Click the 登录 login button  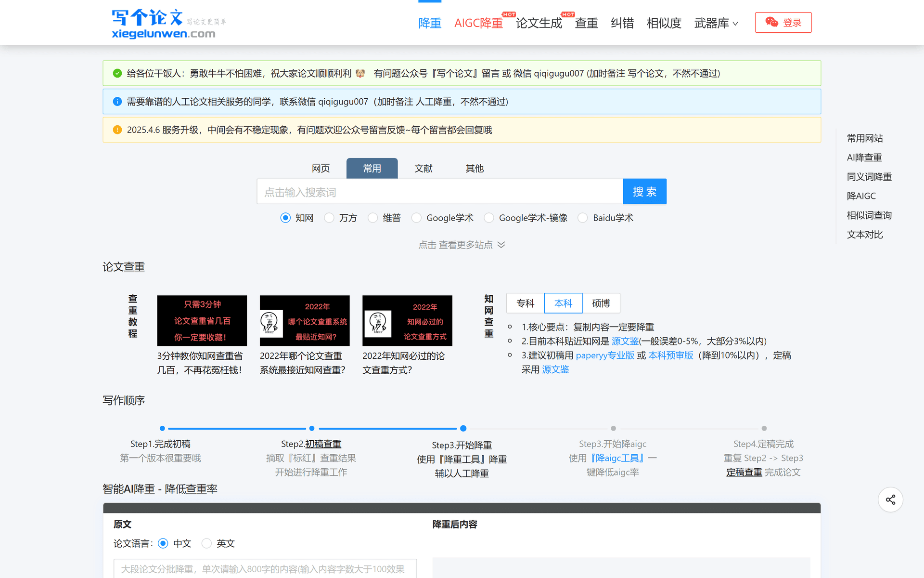[x=783, y=22]
